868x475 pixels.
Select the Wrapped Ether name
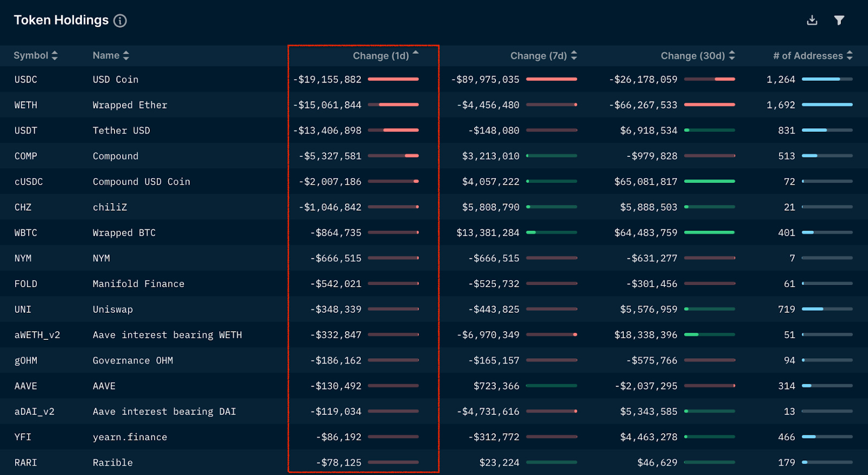(x=130, y=105)
